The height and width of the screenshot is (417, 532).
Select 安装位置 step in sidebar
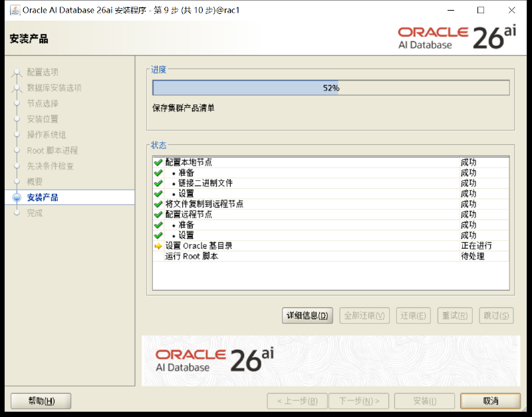(43, 119)
